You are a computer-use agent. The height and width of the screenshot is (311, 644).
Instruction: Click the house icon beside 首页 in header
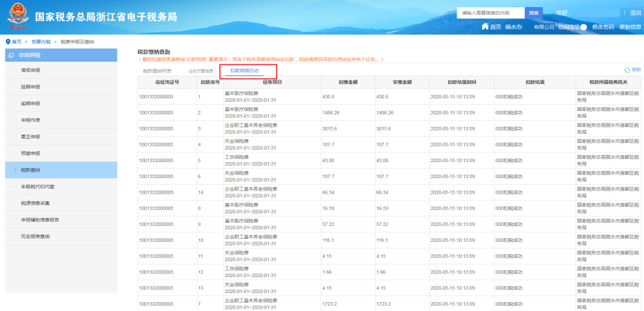(485, 27)
